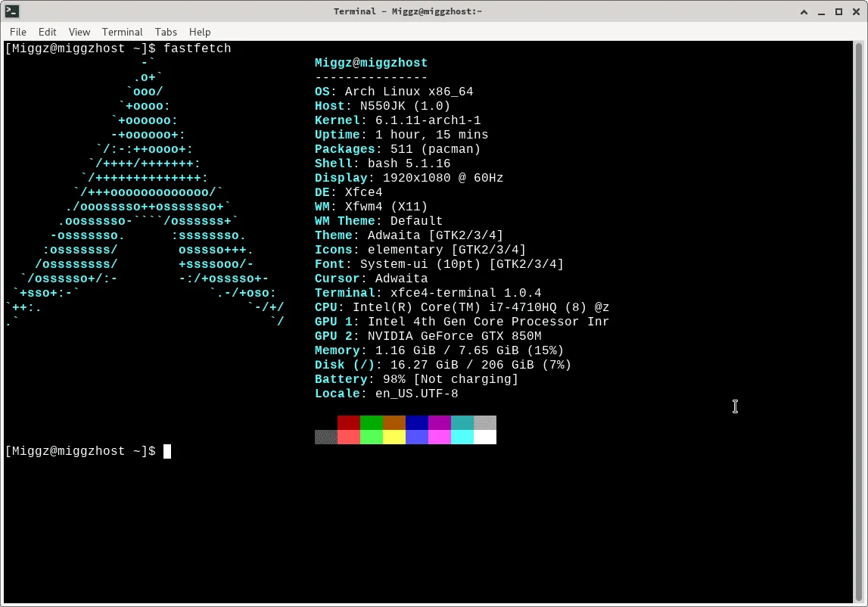Click the window title 'Terminal - Miggz@miggzhost:~'

pyautogui.click(x=407, y=11)
